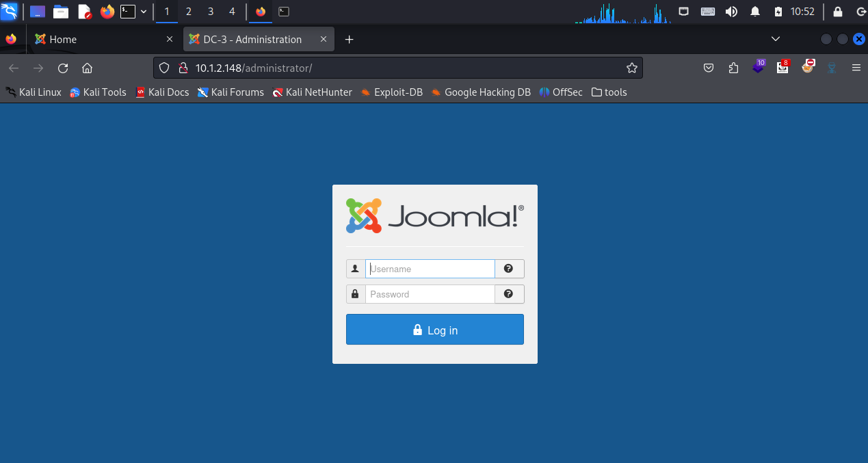Viewport: 868px width, 463px height.
Task: Expand the tools bookmarks folder
Action: click(x=609, y=92)
